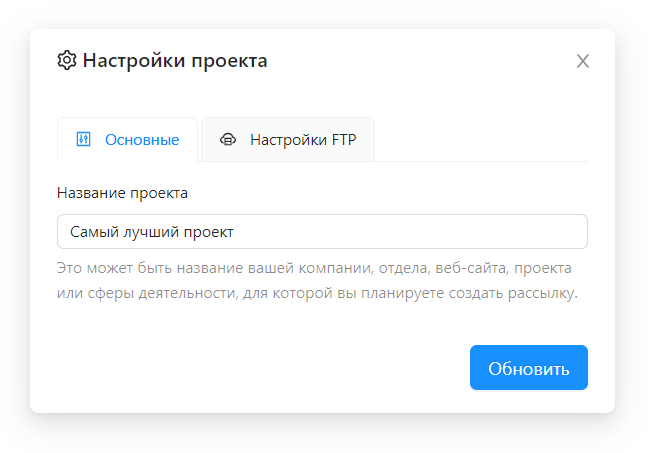Click the text Самый лучший проект
Screen dimensions: 653x453
click(x=152, y=232)
